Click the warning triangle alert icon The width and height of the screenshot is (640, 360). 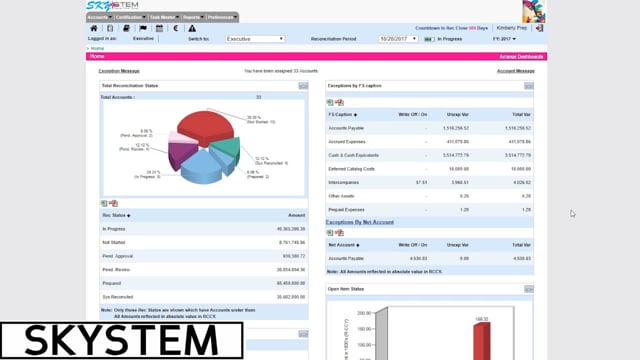tap(192, 28)
